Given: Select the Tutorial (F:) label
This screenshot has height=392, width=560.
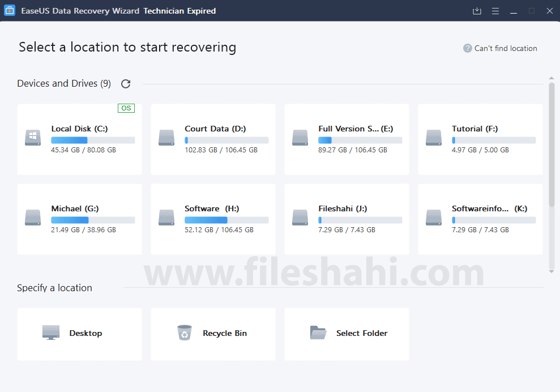Looking at the screenshot, I should [x=474, y=129].
